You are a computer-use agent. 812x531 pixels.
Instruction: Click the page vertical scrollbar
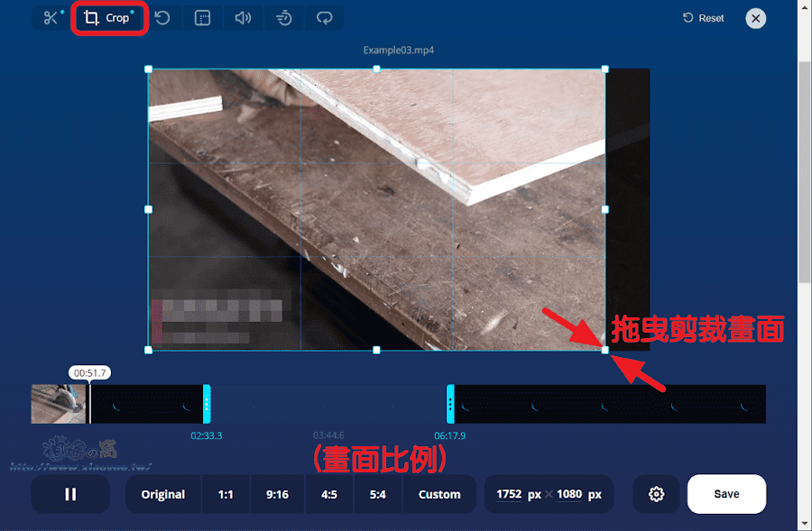(x=804, y=172)
